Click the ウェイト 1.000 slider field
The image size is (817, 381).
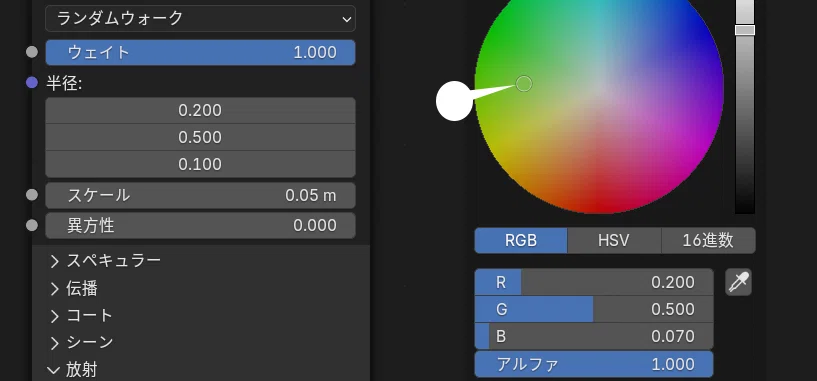tap(200, 53)
